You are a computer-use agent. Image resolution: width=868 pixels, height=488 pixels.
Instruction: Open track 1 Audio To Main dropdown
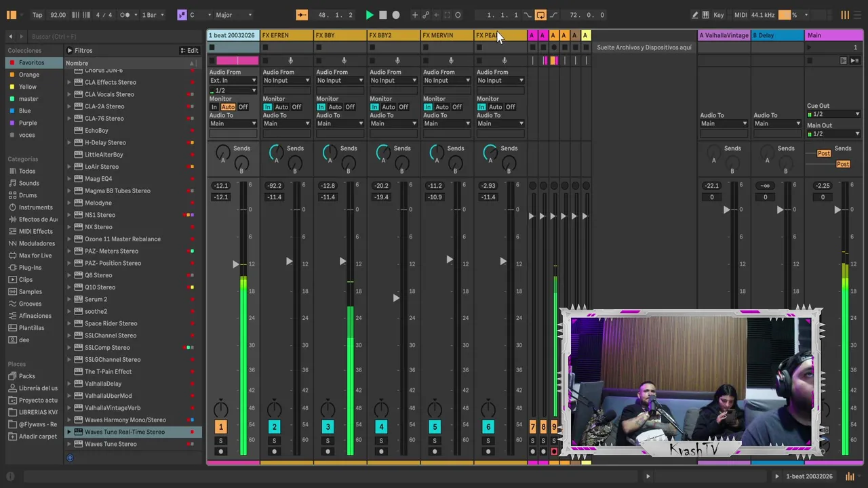coord(233,123)
